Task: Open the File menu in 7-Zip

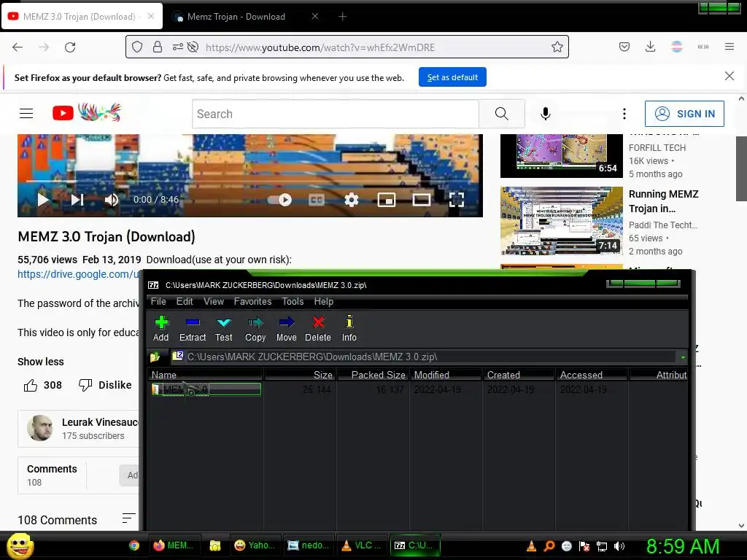Action: [158, 301]
